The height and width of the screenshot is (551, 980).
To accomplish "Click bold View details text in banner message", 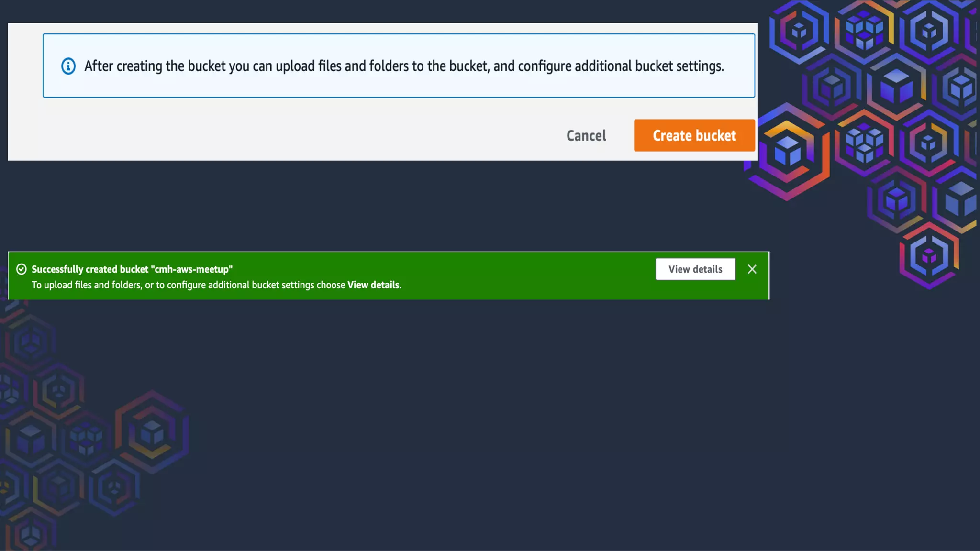I will click(x=373, y=285).
